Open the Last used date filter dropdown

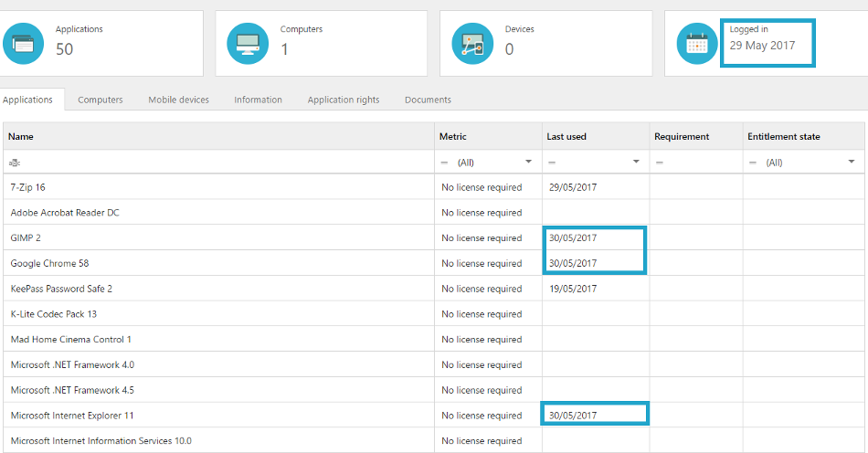pos(636,162)
